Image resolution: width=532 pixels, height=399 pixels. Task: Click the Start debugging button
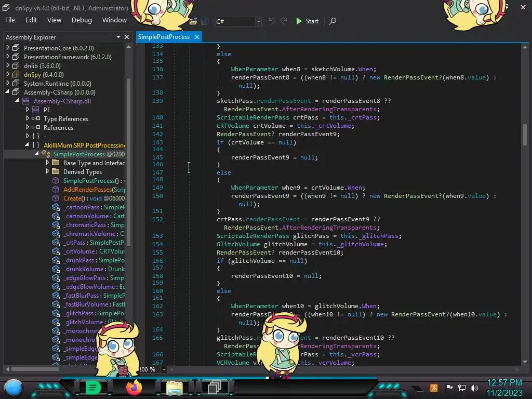pos(307,21)
